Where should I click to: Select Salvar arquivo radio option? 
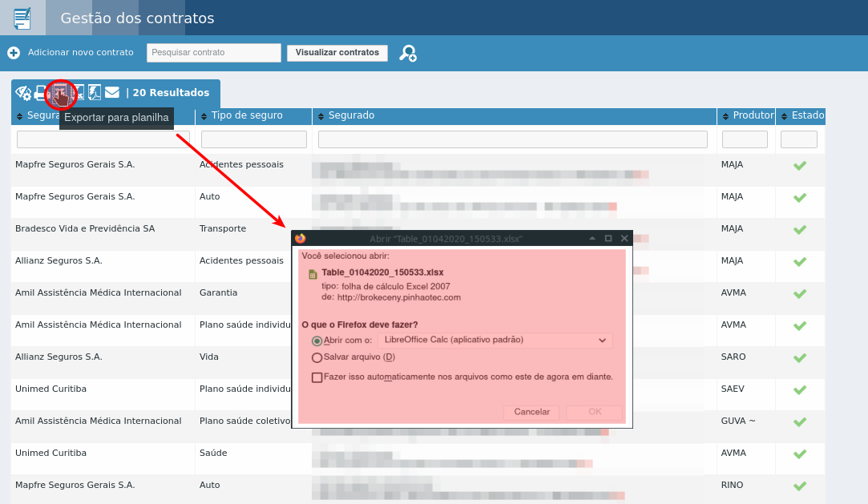(317, 358)
